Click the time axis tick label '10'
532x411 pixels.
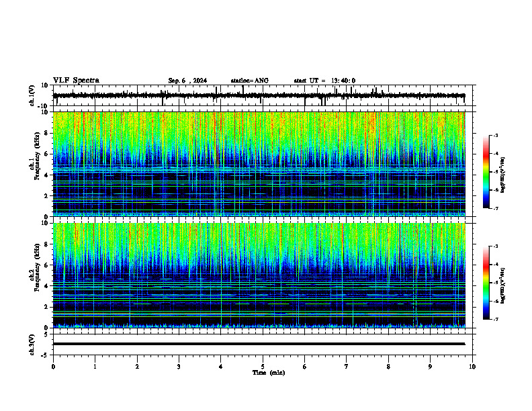click(x=472, y=367)
